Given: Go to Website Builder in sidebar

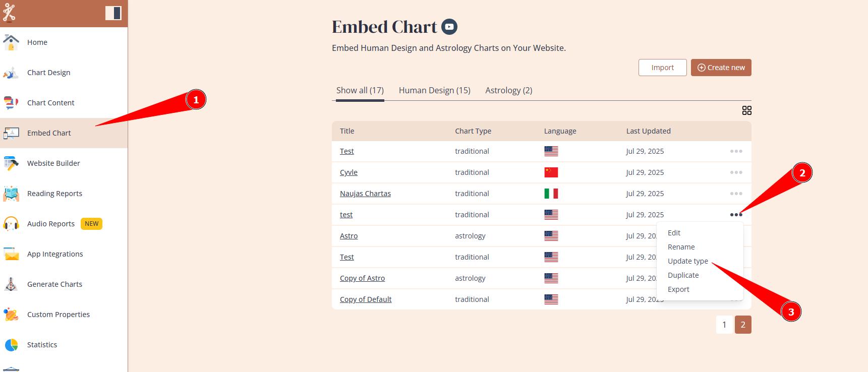Looking at the screenshot, I should [x=53, y=163].
